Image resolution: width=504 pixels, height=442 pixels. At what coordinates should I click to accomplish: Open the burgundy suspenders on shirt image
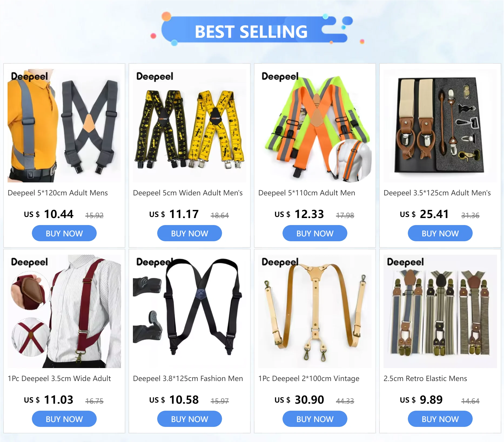click(64, 311)
